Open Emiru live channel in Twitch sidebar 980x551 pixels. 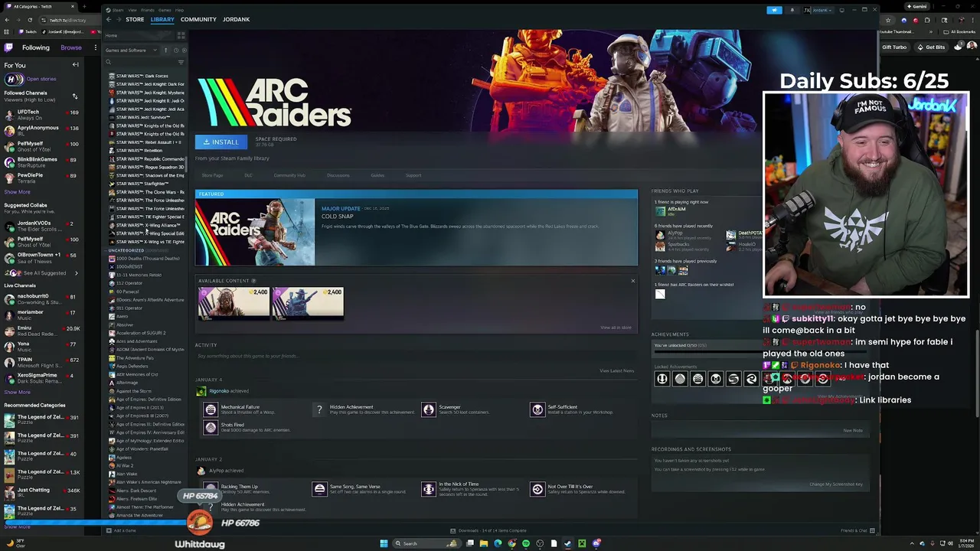42,331
